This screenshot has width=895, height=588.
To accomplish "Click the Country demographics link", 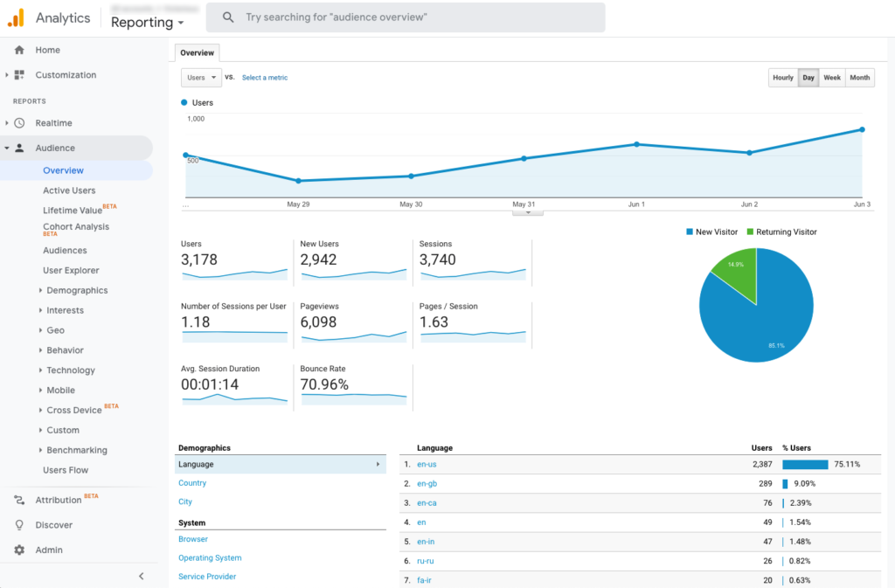I will (192, 483).
